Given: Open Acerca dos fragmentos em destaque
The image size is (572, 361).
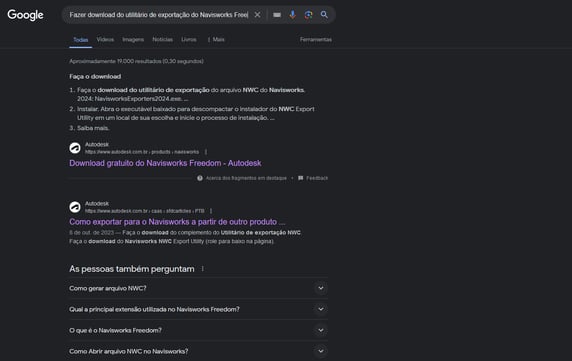Looking at the screenshot, I should coord(246,178).
